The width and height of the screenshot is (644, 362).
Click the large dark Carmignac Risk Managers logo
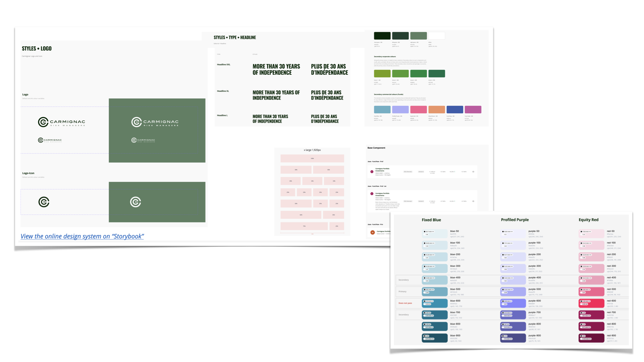61,122
